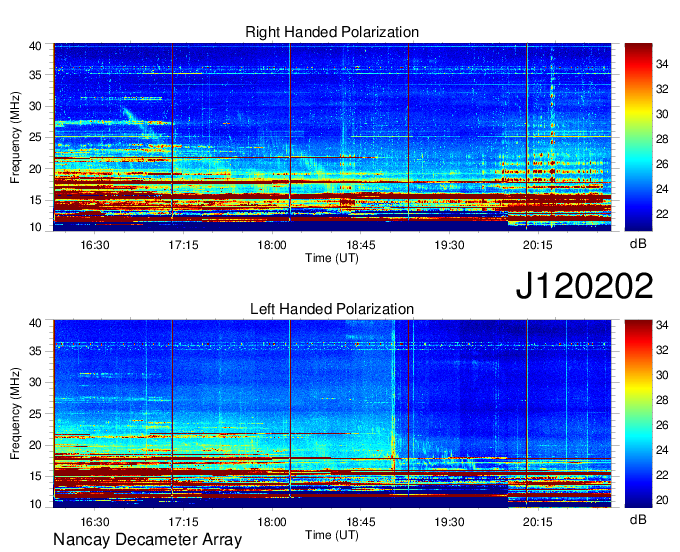The height and width of the screenshot is (552, 680).
Task: Click the 40 MHz tick of Left Handed plot
Action: 35,323
